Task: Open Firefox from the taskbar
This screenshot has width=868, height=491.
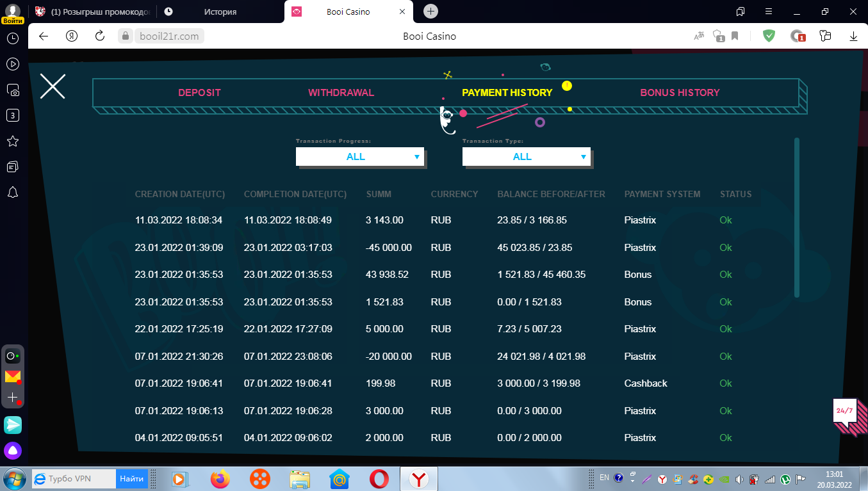Action: point(220,479)
